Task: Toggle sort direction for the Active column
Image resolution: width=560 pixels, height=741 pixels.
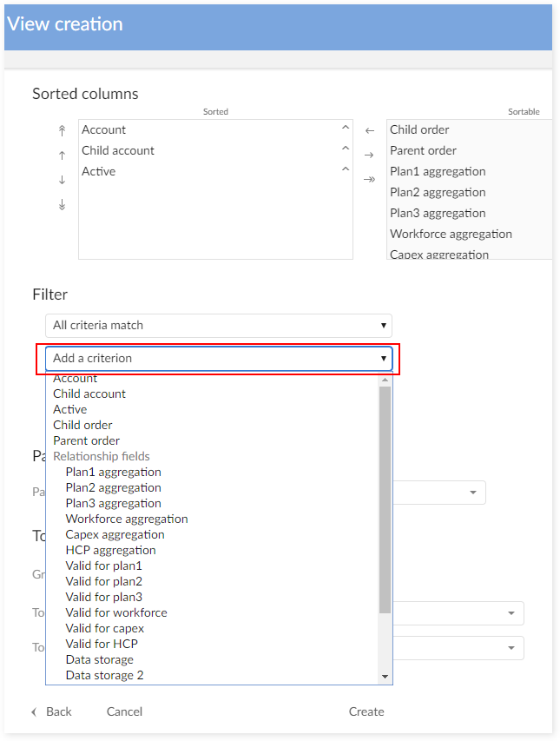Action: [x=345, y=169]
